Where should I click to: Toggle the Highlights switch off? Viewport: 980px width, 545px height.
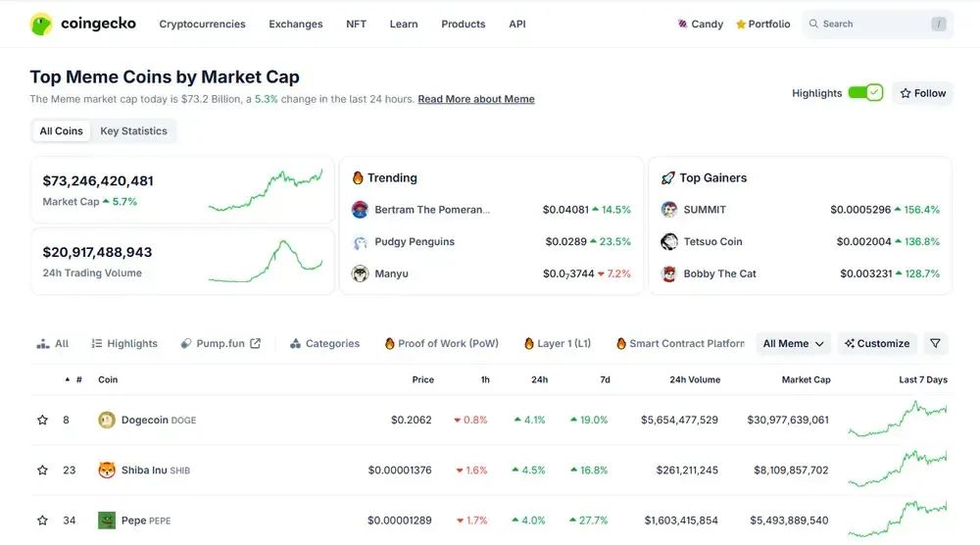click(x=865, y=93)
